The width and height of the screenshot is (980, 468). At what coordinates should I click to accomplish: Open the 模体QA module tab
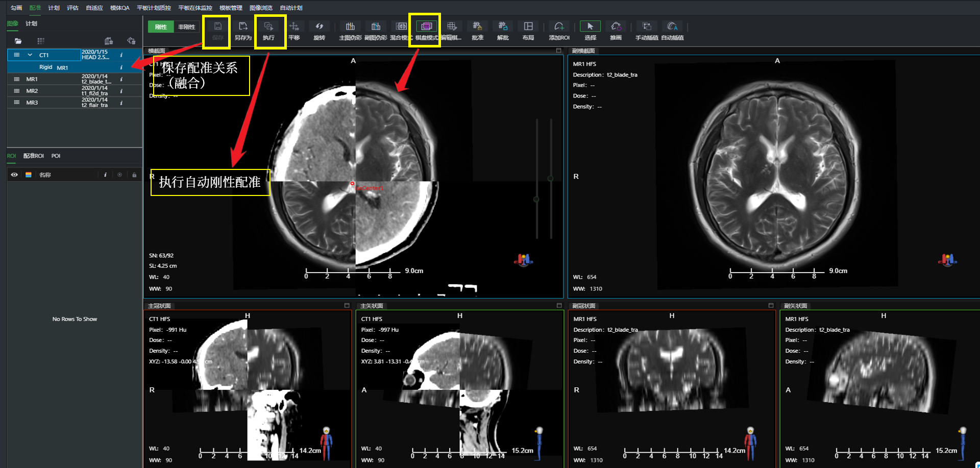click(120, 8)
